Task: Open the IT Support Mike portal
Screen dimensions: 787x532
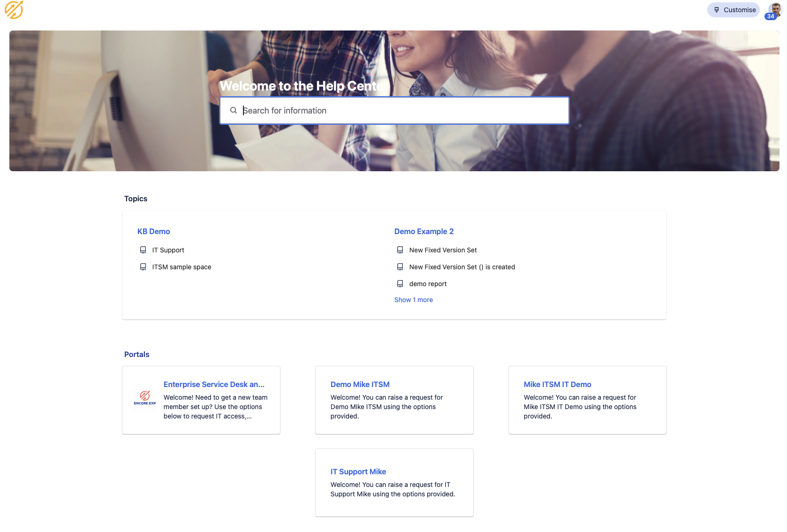Action: (358, 471)
